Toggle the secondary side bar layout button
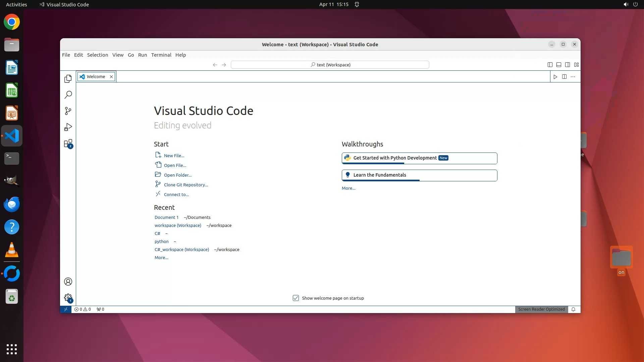This screenshot has height=362, width=644. coord(567,65)
